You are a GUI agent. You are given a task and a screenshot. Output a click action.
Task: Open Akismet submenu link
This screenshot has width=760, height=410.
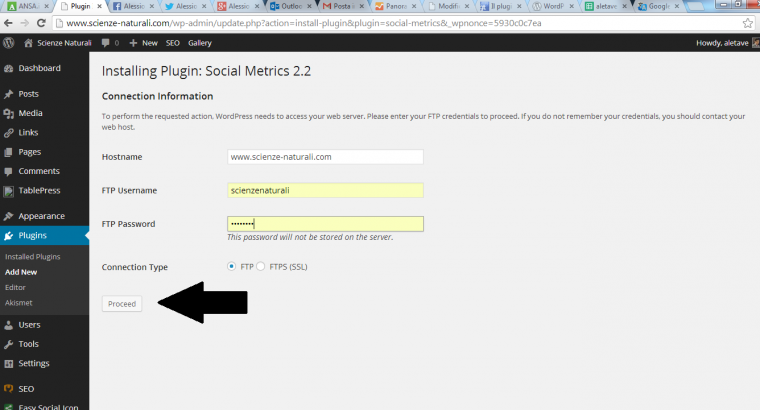18,303
